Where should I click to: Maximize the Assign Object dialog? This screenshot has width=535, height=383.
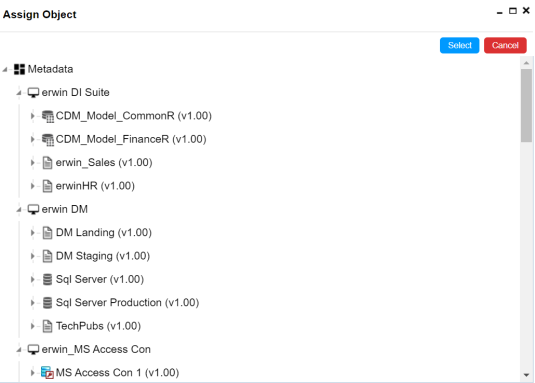[x=512, y=11]
